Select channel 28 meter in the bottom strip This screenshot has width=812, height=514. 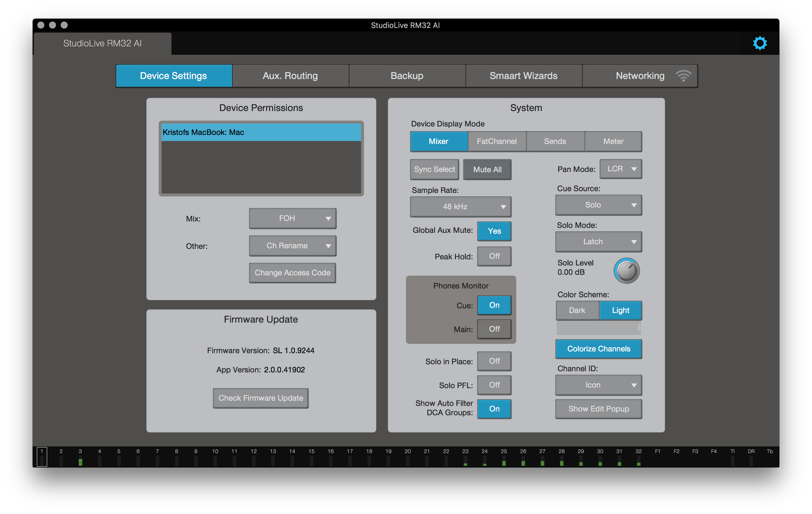click(561, 457)
